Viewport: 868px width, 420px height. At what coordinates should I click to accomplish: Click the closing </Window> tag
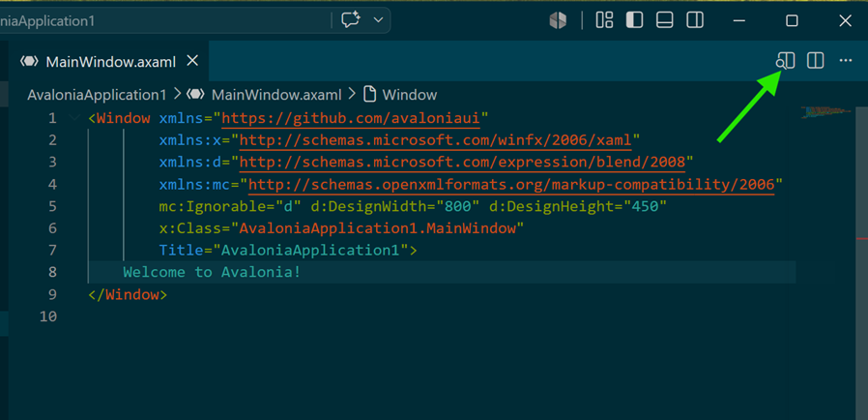click(128, 294)
